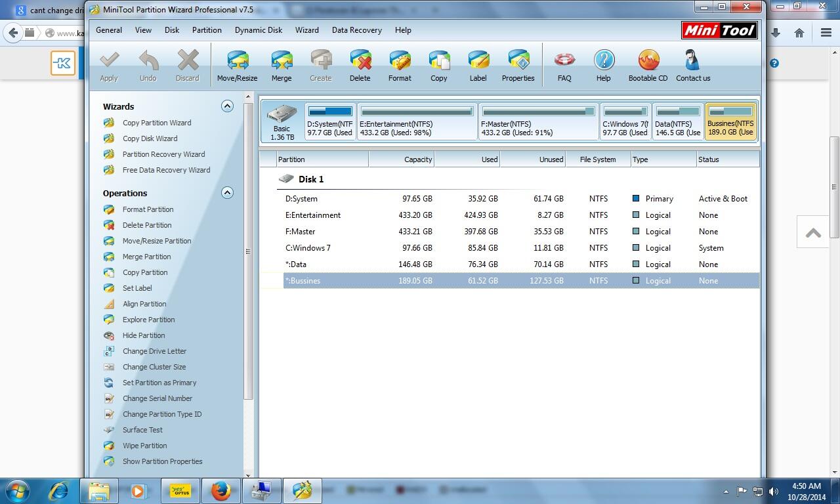Choose Align Partition in sidebar
The image size is (840, 504).
coord(144,304)
